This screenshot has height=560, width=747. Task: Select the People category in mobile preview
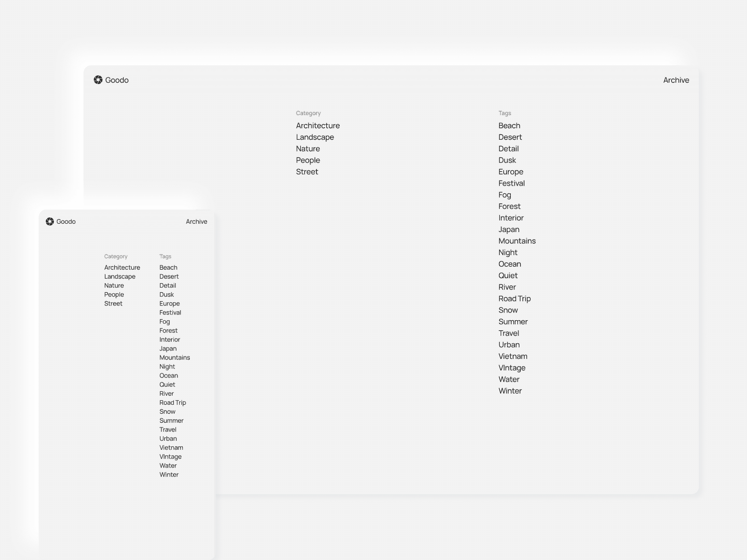coord(114,295)
